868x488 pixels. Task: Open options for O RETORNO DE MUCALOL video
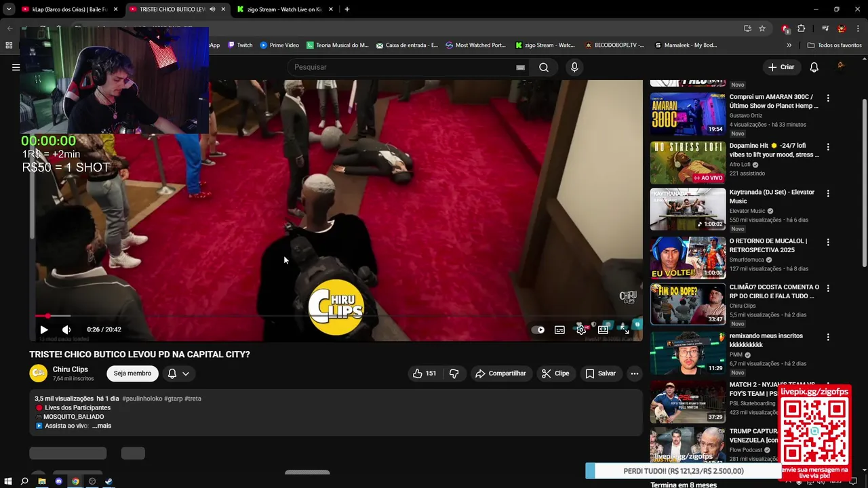point(828,242)
